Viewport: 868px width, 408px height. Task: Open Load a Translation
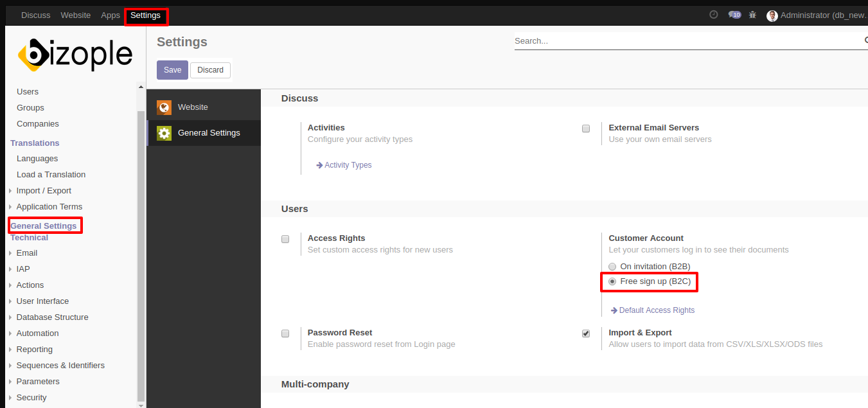point(51,175)
